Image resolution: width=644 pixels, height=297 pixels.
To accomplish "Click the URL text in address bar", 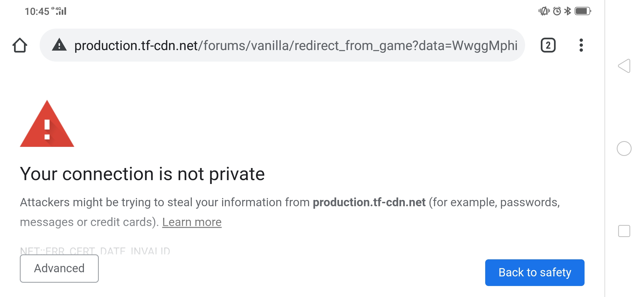I will 296,46.
